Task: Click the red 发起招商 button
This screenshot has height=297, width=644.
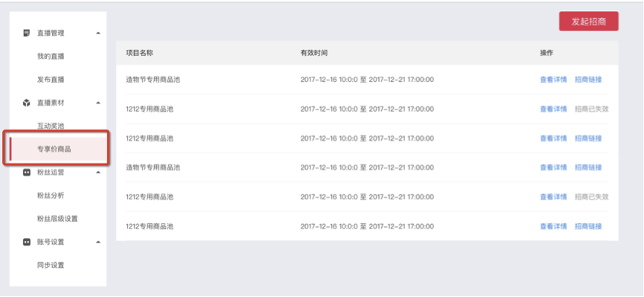Action: click(589, 22)
